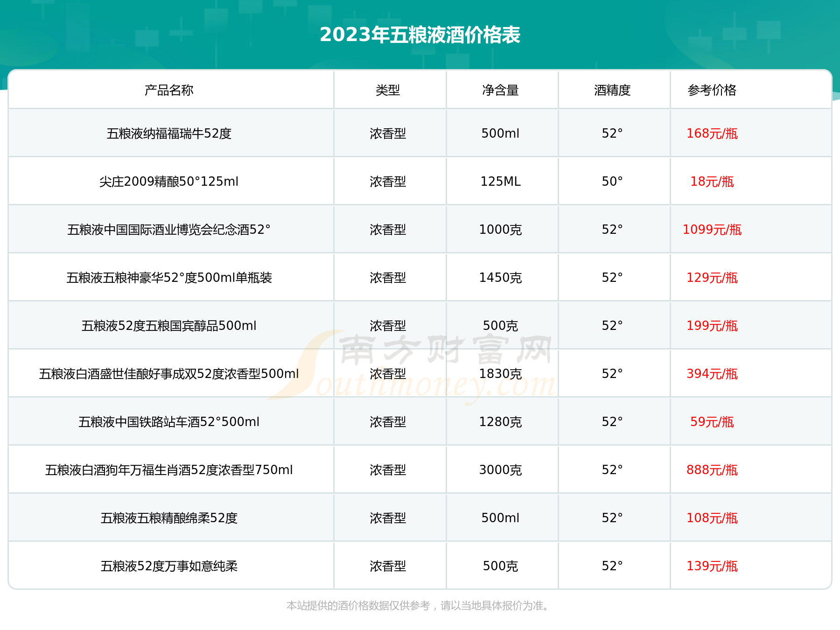This screenshot has width=840, height=630.
Task: Click price 394元/瓶
Action: pos(712,374)
